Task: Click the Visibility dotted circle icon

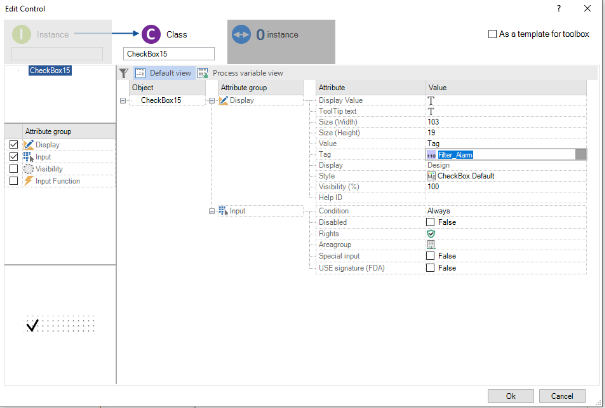Action: 28,169
